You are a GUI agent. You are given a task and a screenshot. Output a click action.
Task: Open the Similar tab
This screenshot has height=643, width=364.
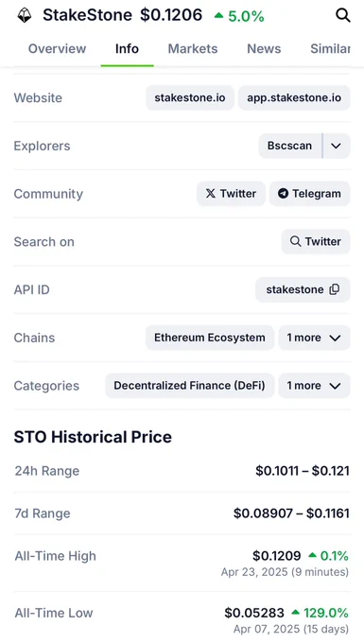tap(330, 49)
